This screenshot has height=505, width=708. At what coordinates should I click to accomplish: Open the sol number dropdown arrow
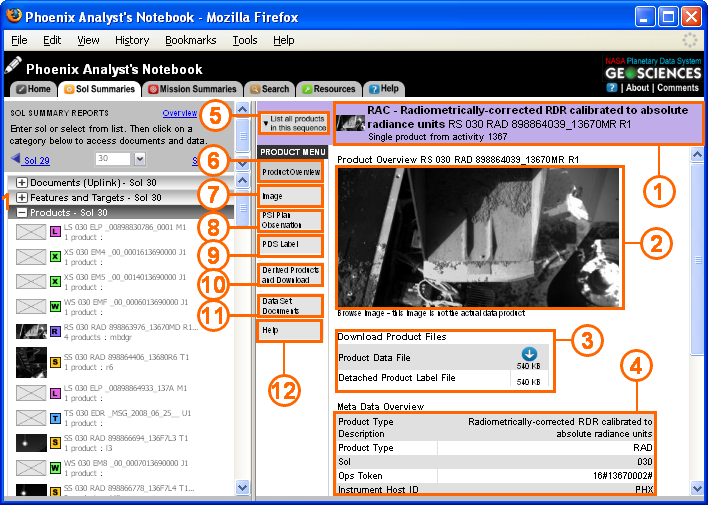[139, 159]
